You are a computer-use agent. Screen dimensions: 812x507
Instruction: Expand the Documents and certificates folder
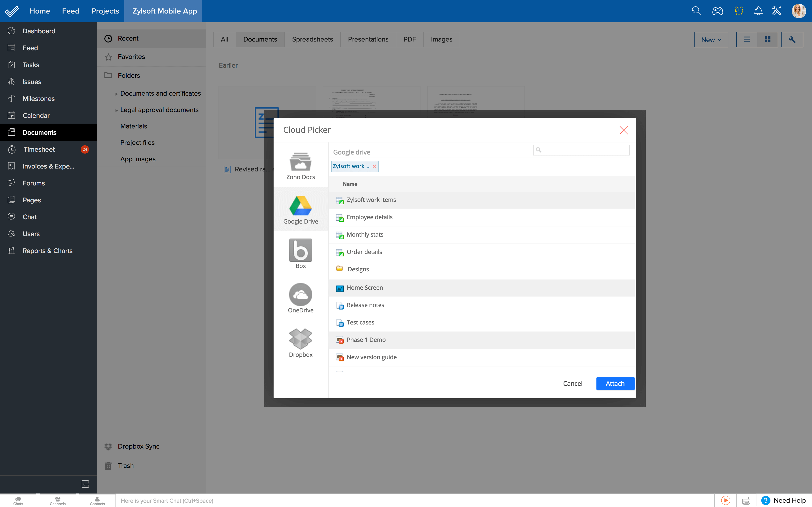[x=116, y=94]
